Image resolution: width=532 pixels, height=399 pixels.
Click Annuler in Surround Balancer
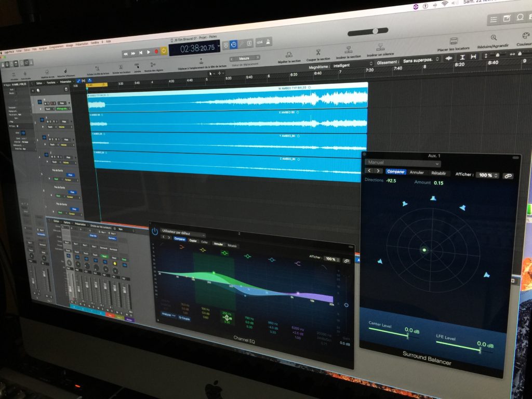pyautogui.click(x=417, y=172)
